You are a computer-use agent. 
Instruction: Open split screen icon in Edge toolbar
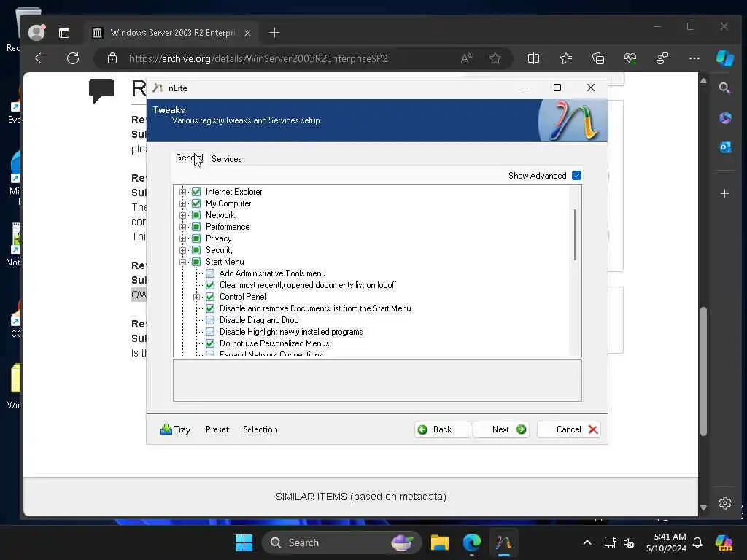tap(533, 58)
